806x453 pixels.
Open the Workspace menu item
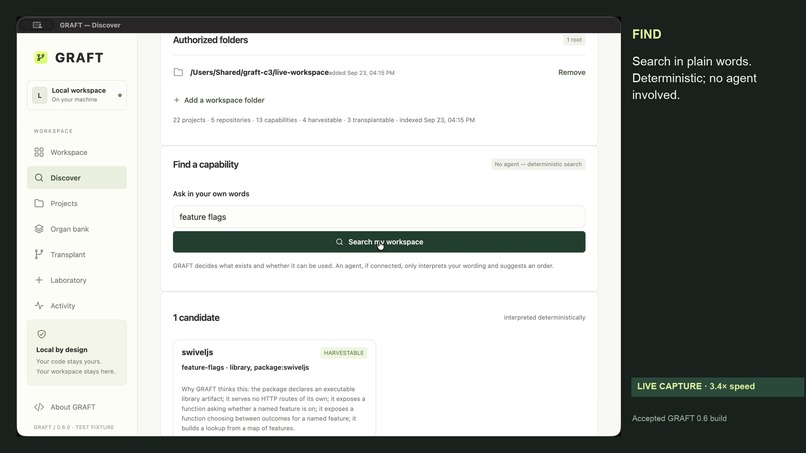77,152
